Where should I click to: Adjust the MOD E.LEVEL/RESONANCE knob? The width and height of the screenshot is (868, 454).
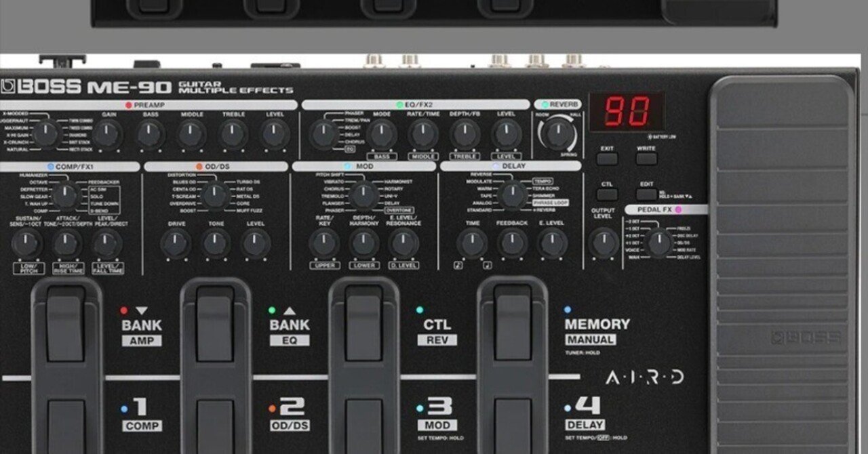click(404, 243)
